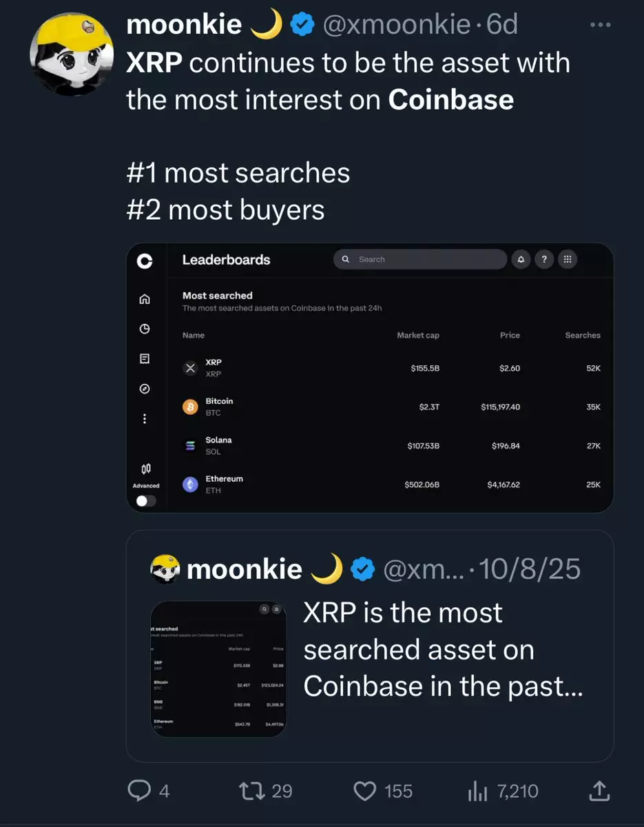Click the Coinbase Search field
The width and height of the screenshot is (644, 827).
point(420,259)
